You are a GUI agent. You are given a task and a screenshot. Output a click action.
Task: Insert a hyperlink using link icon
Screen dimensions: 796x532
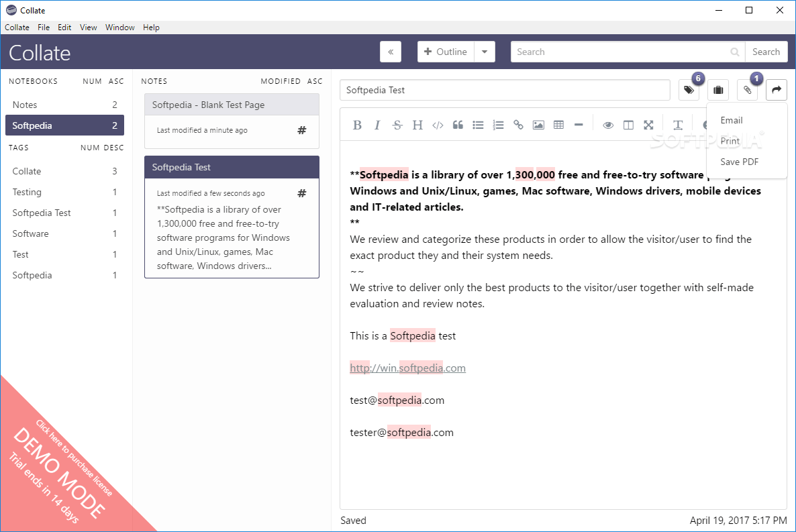click(x=518, y=125)
